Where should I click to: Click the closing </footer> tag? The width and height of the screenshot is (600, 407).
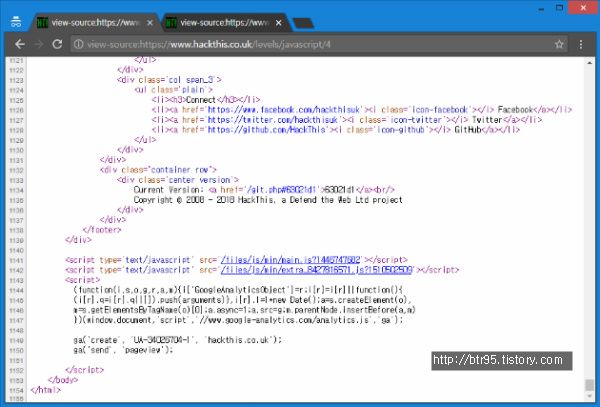pyautogui.click(x=102, y=230)
